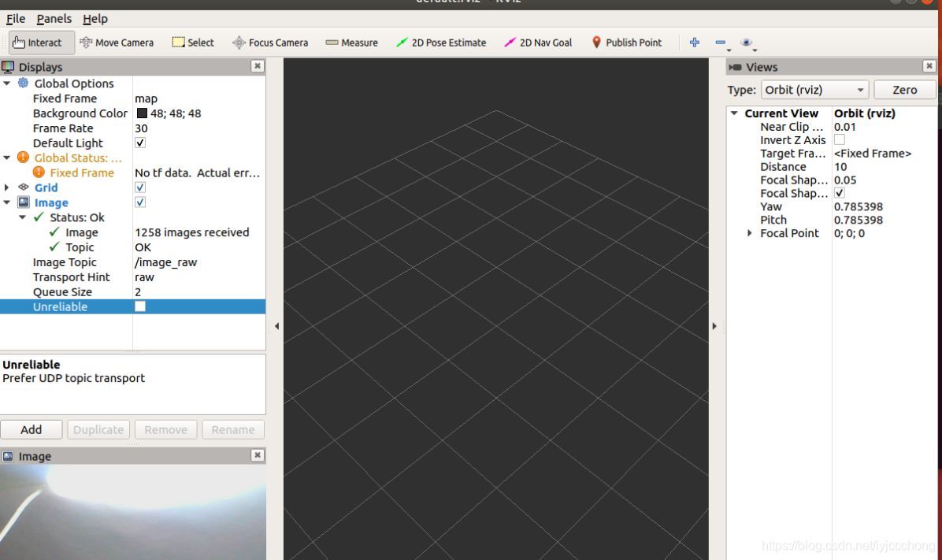Toggle the Focal Shape Fixed Size checkbox
The height and width of the screenshot is (560, 942).
[840, 193]
